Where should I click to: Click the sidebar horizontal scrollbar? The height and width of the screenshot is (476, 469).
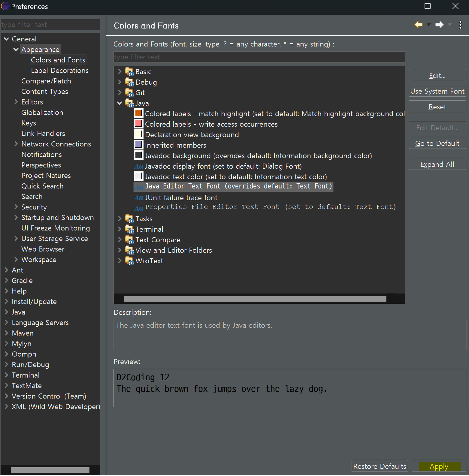click(x=50, y=470)
